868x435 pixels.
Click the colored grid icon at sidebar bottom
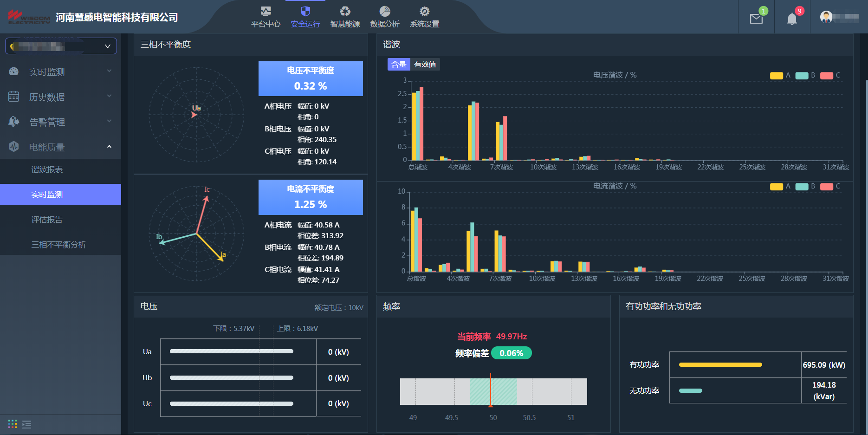pos(13,424)
